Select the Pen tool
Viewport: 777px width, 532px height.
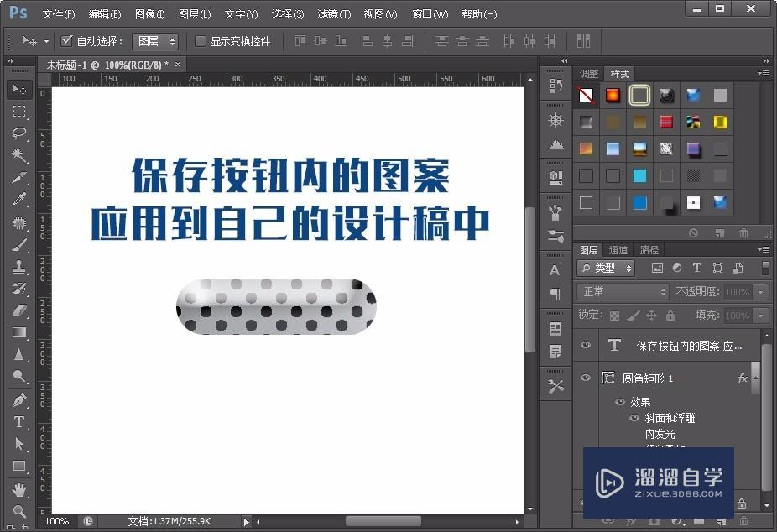pyautogui.click(x=19, y=400)
